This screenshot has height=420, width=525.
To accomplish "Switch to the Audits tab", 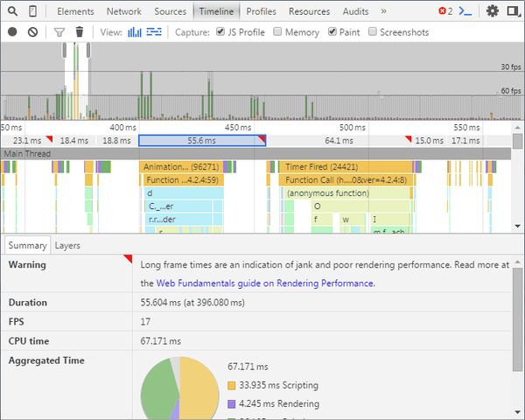I will point(355,11).
